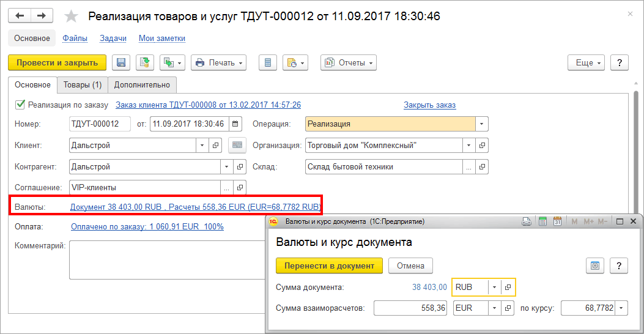Click the help question mark in main toolbar
The height and width of the screenshot is (334, 644).
point(620,62)
